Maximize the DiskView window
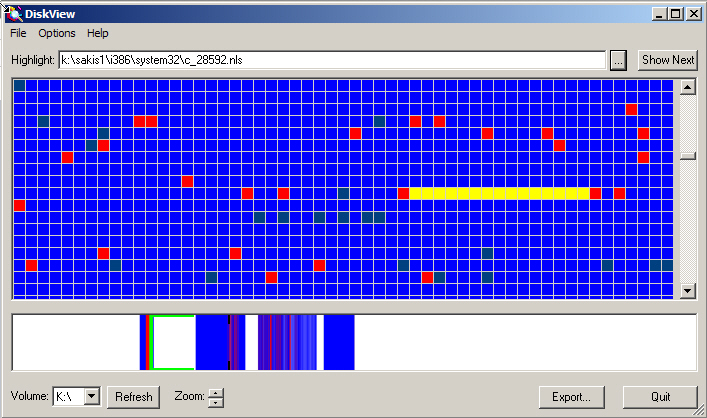The width and height of the screenshot is (707, 418). [675, 14]
